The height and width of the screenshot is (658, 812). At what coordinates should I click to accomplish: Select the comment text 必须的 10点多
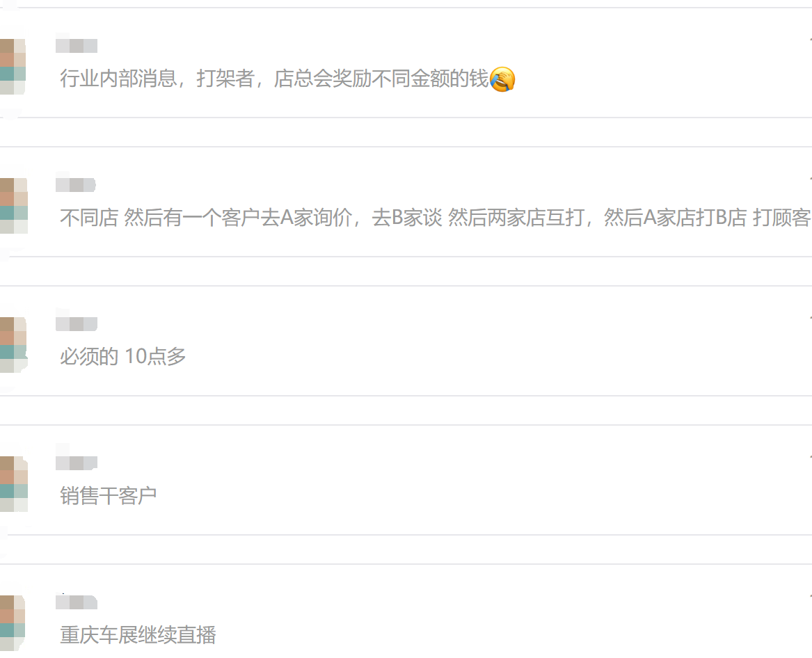tap(122, 357)
